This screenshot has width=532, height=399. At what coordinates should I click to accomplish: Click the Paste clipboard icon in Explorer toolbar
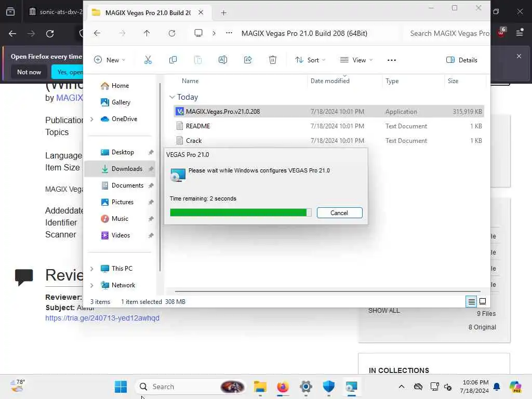pos(198,60)
